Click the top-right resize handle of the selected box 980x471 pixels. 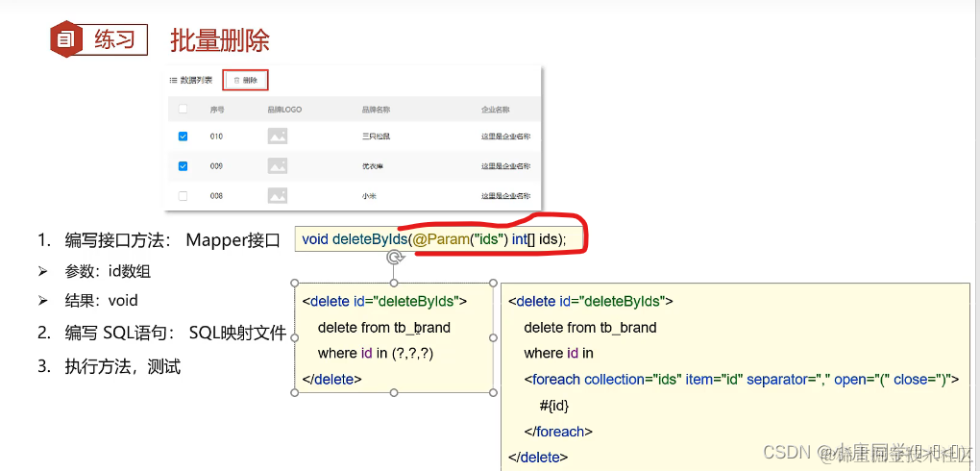(x=493, y=283)
